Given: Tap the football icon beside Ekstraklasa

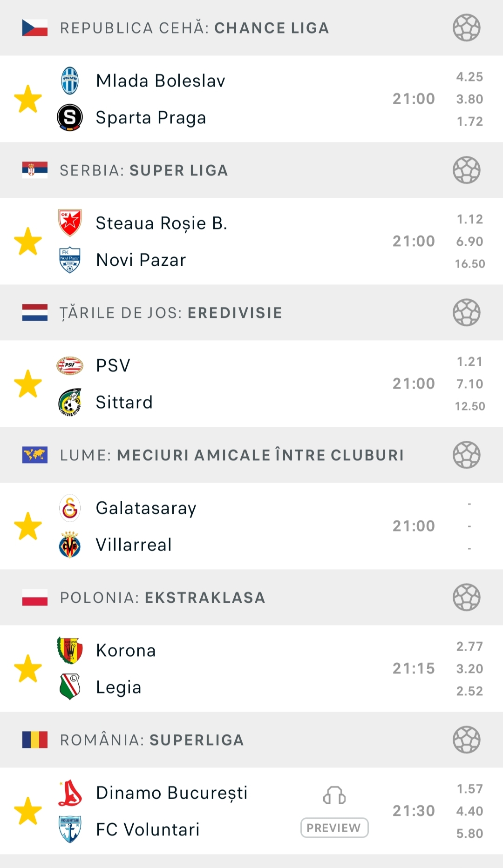Looking at the screenshot, I should pos(466,598).
